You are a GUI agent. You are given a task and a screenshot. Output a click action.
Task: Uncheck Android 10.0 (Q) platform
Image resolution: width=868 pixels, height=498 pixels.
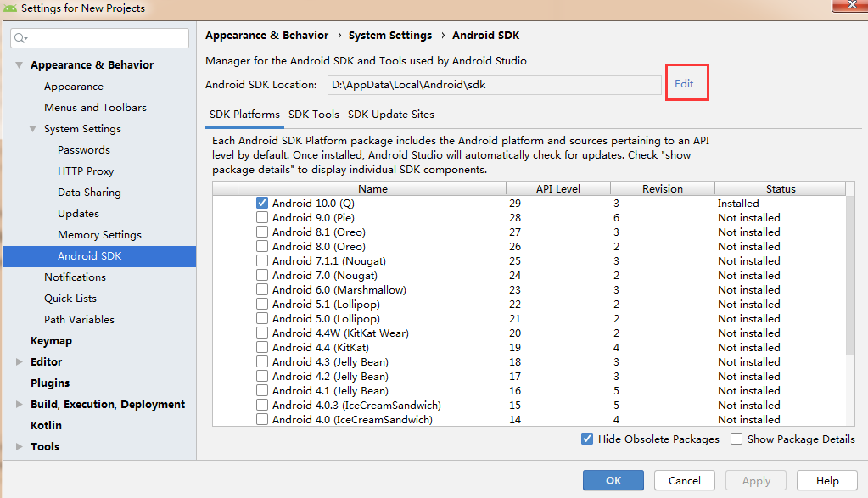tap(262, 203)
